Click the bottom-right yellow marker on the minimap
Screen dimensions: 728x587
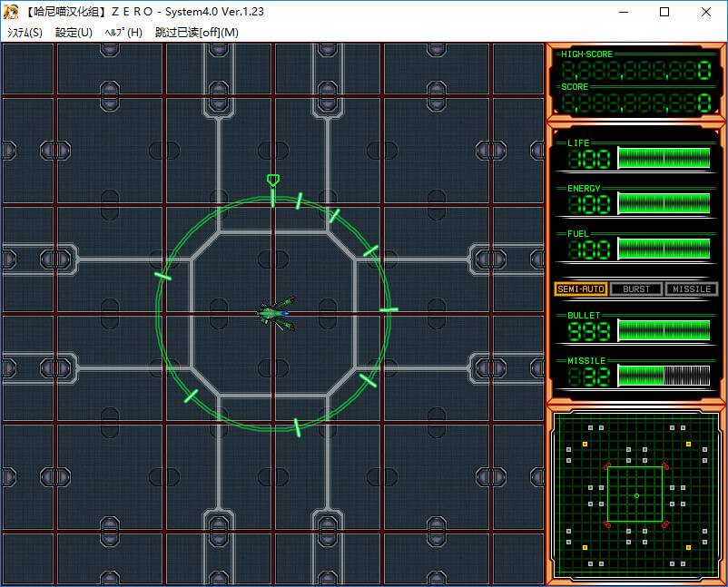coord(687,547)
